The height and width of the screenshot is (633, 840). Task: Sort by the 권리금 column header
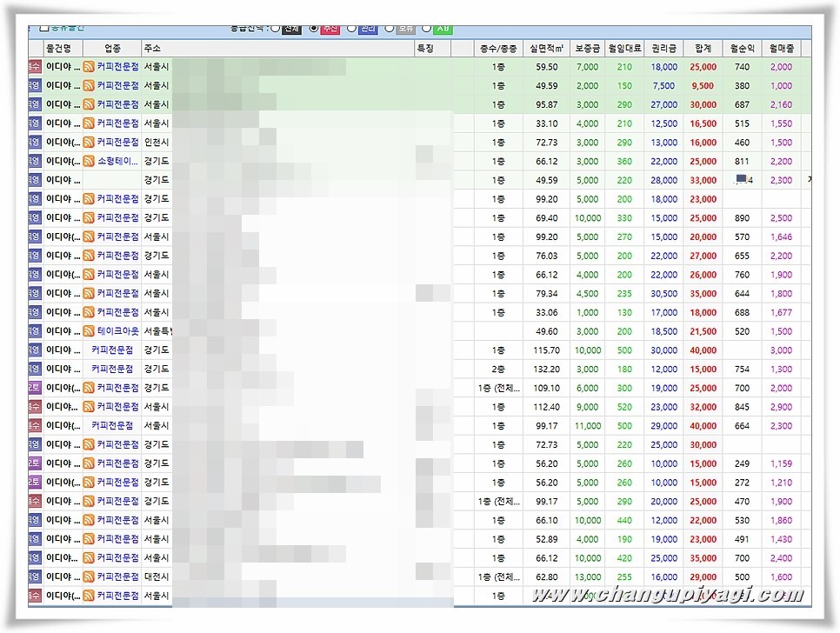pyautogui.click(x=663, y=48)
